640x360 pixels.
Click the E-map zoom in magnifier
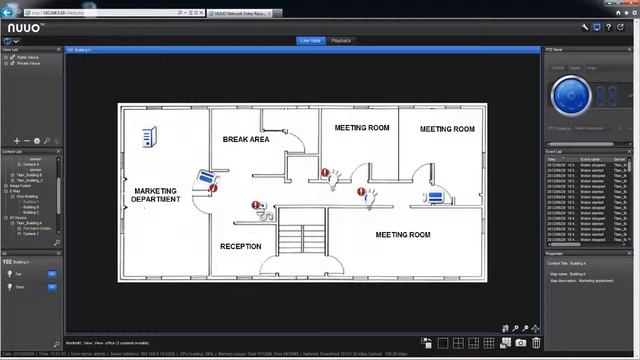tap(516, 328)
